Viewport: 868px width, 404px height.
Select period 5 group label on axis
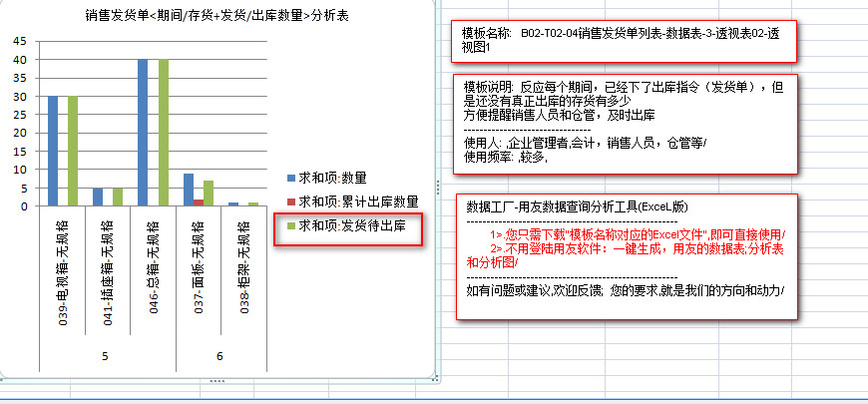coord(107,355)
